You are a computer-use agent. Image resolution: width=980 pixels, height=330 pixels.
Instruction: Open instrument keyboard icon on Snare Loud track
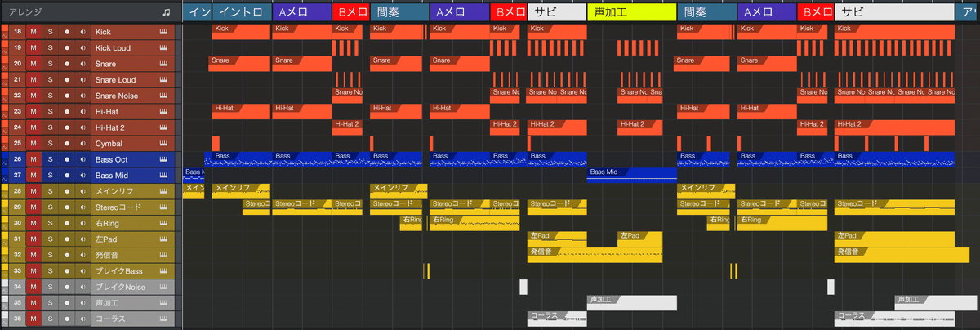[163, 80]
